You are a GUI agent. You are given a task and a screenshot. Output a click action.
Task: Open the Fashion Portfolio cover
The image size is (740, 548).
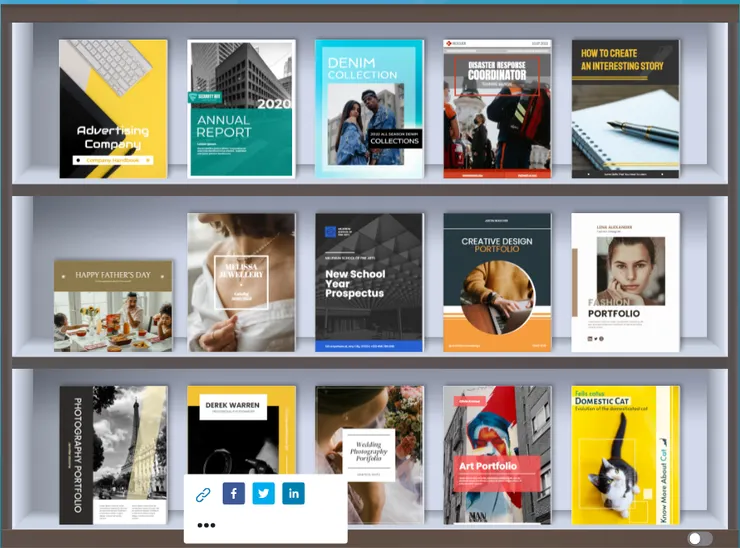626,282
